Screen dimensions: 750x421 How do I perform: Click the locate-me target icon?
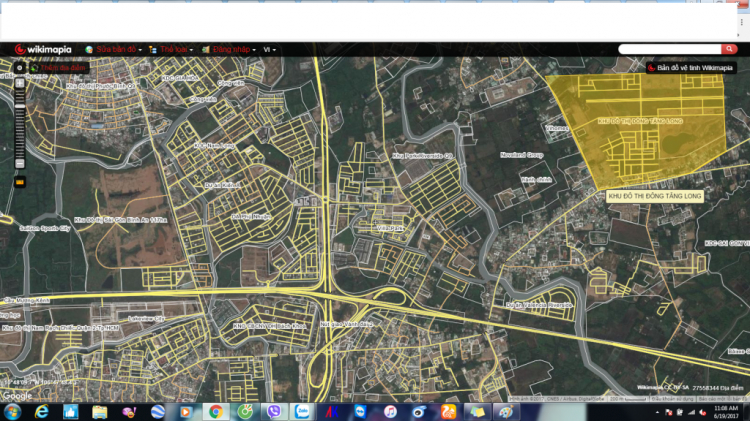click(x=20, y=67)
